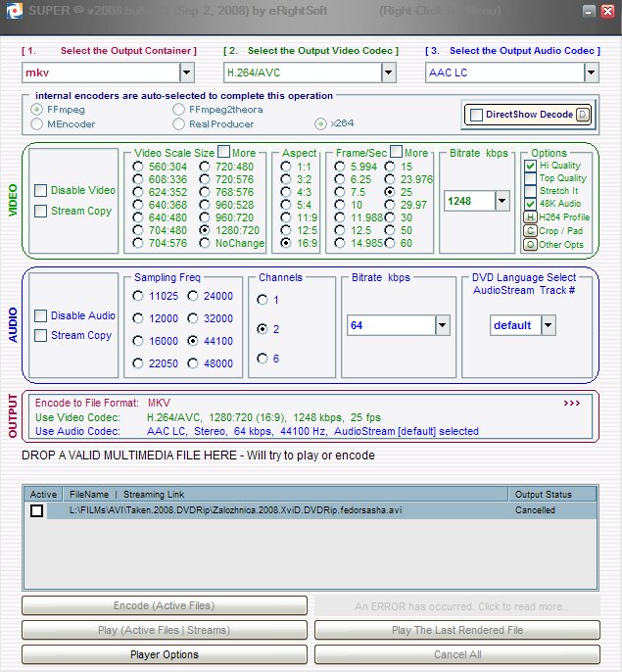Image resolution: width=622 pixels, height=672 pixels.
Task: Check the More box for Frame/Sec
Action: coord(397,151)
